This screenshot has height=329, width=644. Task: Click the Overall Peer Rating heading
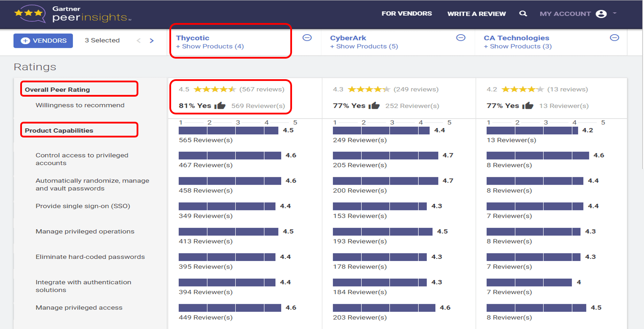click(57, 90)
